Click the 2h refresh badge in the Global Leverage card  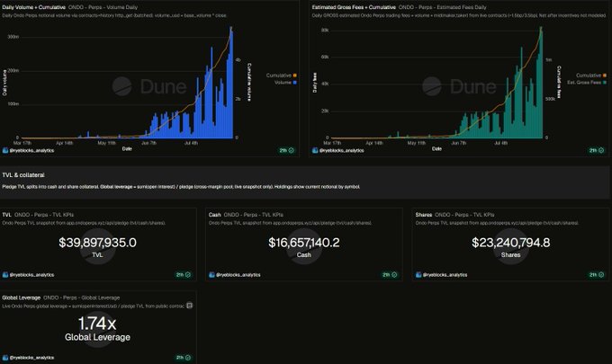[183, 358]
